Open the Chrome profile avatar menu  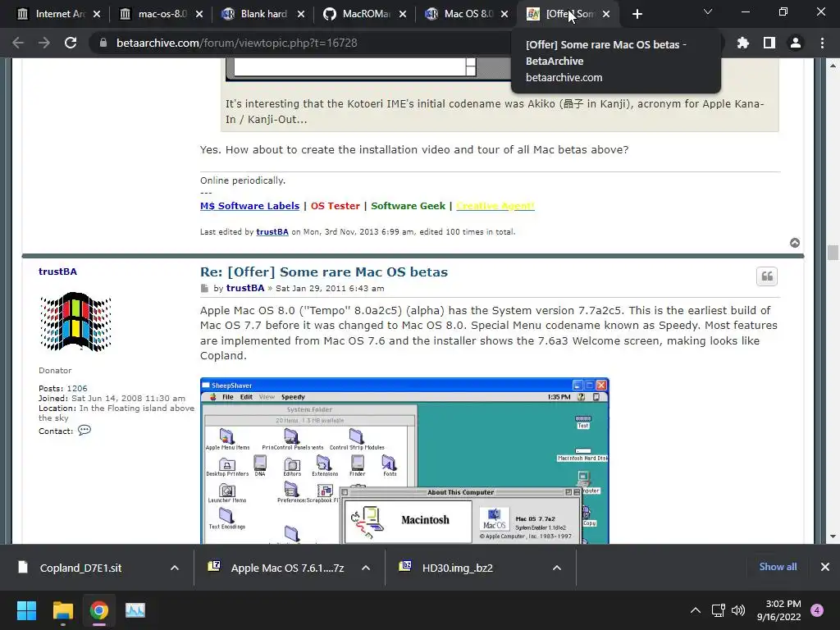(x=796, y=43)
